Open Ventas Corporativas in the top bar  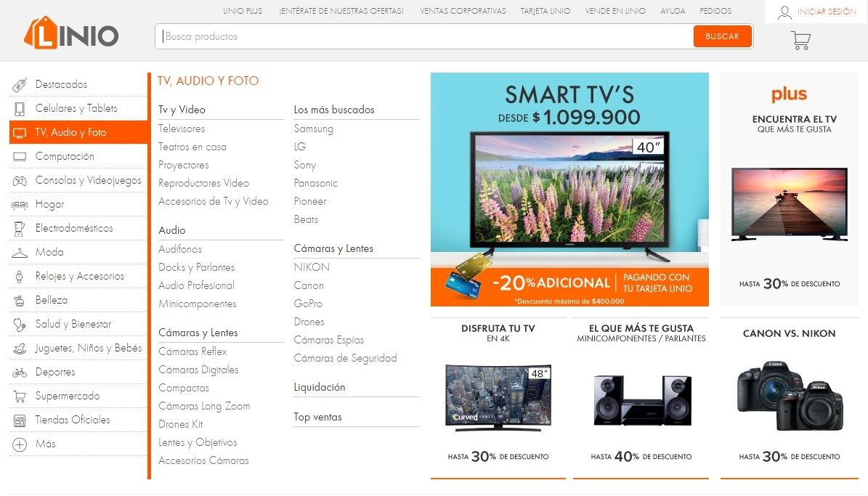(x=463, y=11)
